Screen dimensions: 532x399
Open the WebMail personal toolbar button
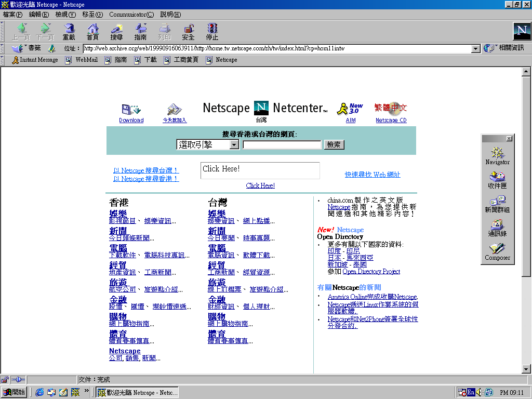[x=82, y=60]
